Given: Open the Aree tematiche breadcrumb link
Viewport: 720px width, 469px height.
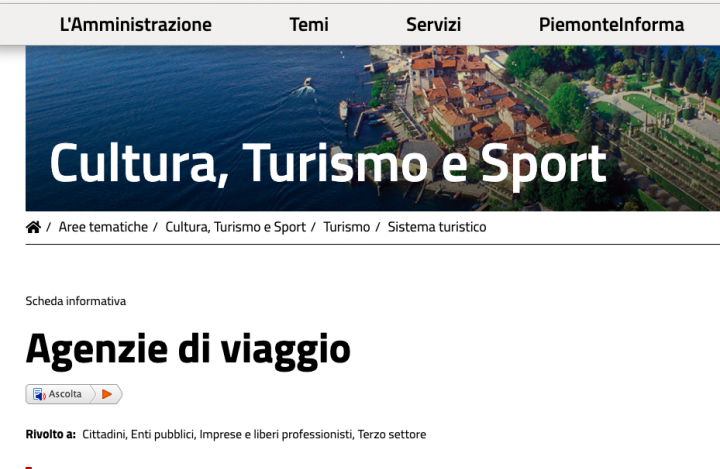Looking at the screenshot, I should click(x=103, y=227).
